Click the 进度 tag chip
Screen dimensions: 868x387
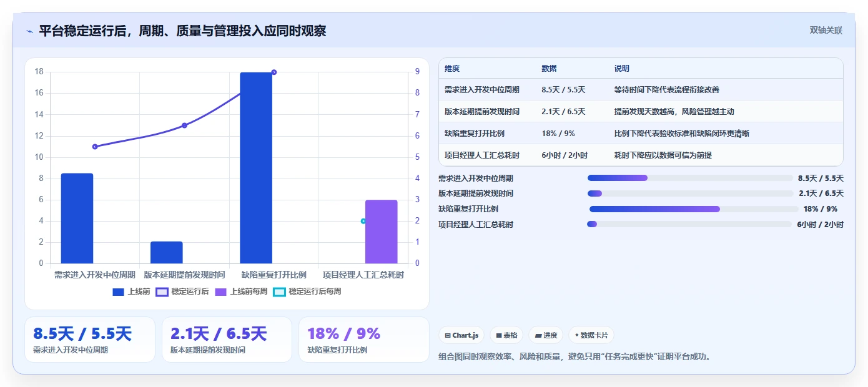point(546,335)
